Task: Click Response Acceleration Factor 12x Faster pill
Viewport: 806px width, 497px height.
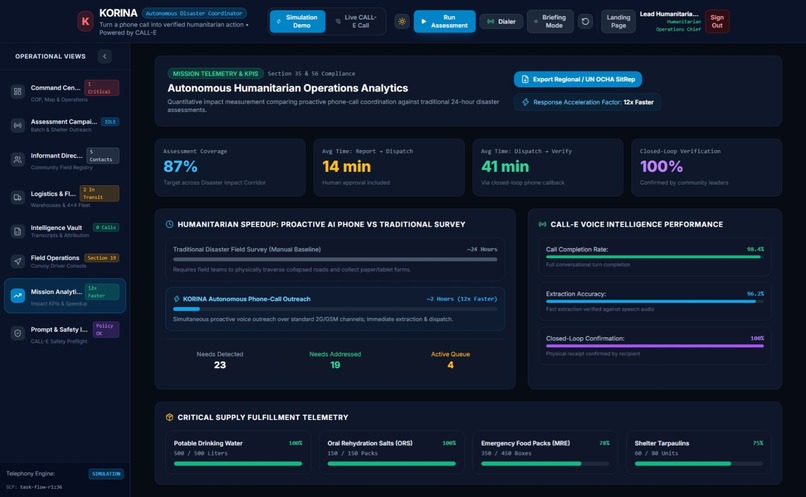Action: coord(588,102)
